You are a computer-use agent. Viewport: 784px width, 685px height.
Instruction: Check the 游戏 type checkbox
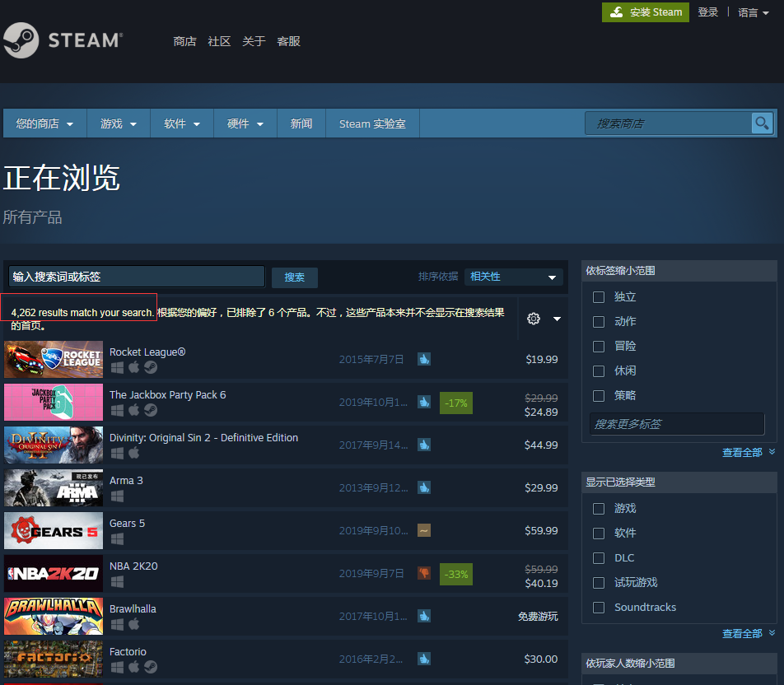(599, 509)
